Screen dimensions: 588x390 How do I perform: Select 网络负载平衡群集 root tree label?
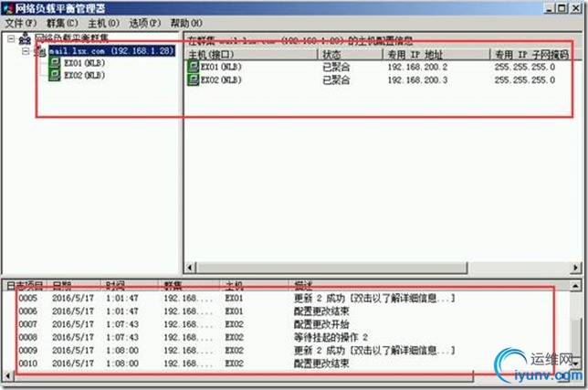coord(71,37)
